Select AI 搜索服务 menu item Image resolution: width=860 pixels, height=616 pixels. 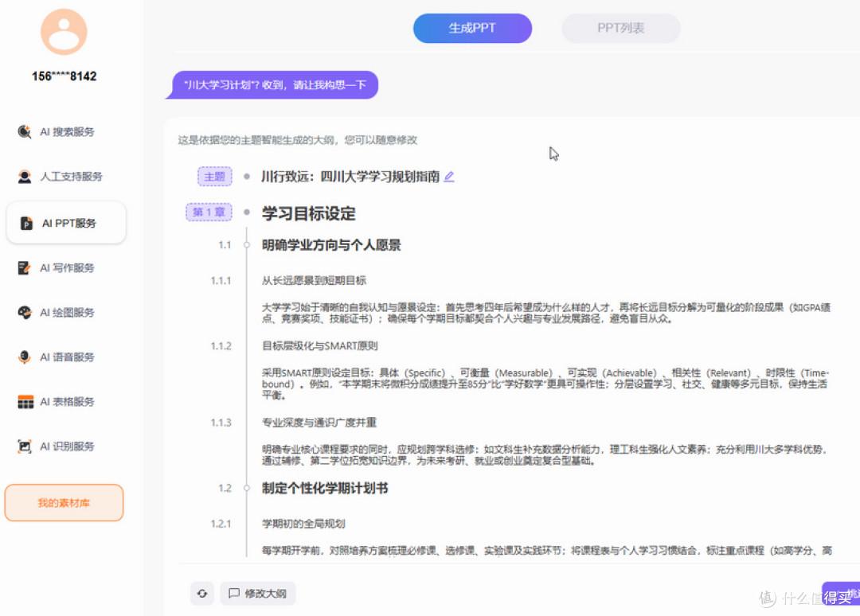(66, 131)
